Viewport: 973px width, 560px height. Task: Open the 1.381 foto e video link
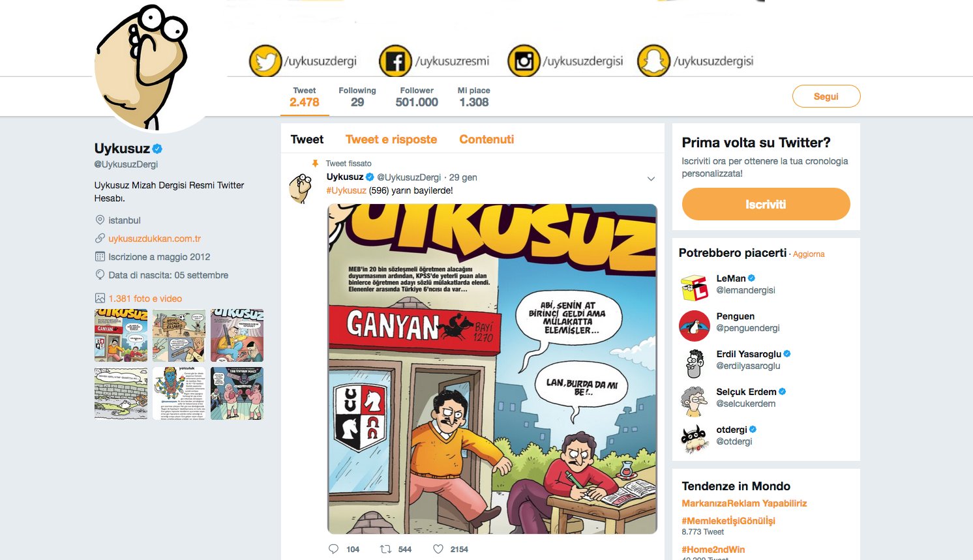[x=145, y=299]
